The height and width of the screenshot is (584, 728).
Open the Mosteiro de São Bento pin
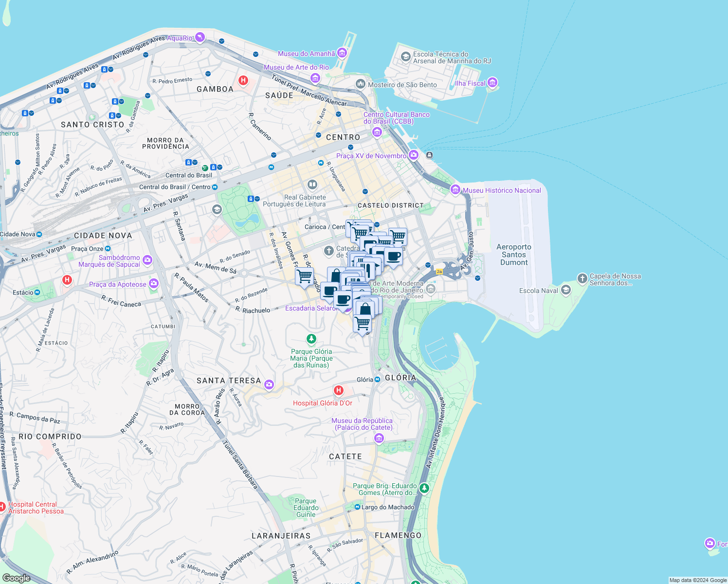coord(360,84)
